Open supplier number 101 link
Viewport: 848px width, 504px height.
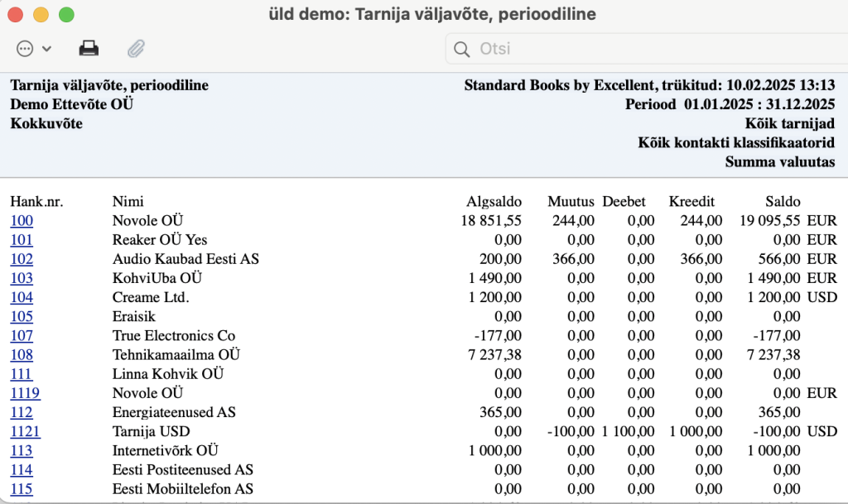(x=22, y=239)
